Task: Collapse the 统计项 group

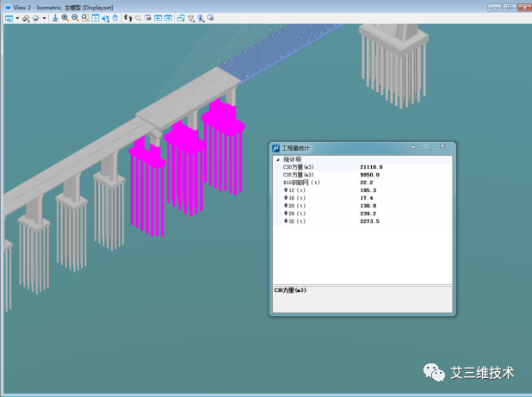Action: [277, 159]
